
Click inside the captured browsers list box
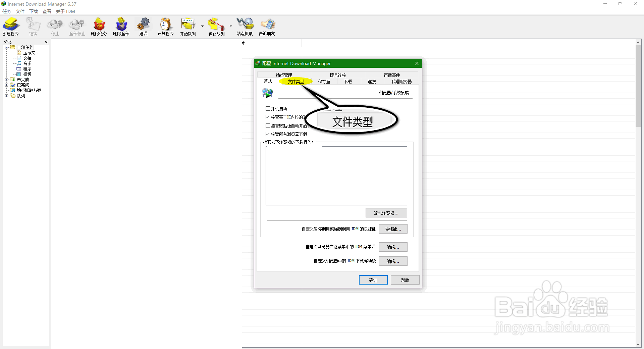[336, 176]
